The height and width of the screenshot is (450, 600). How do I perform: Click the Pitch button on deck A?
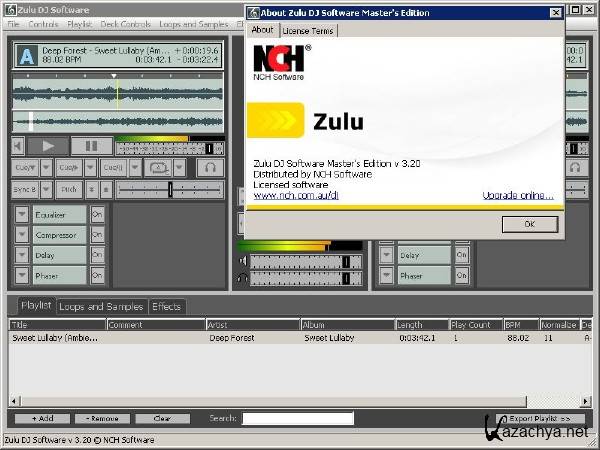pyautogui.click(x=68, y=189)
